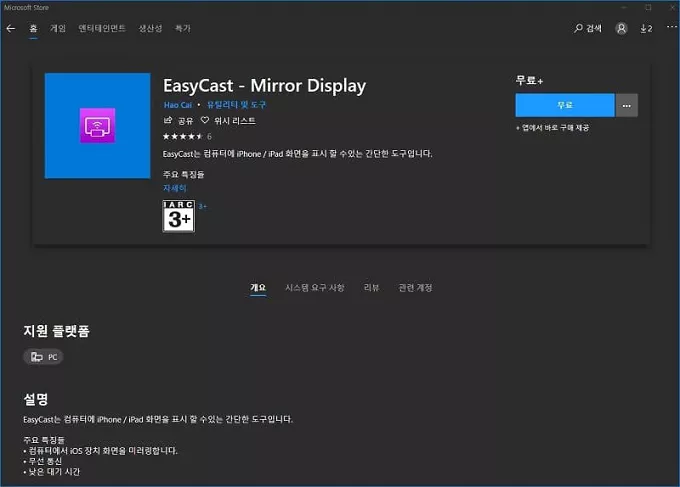Select the 홈 tab
Screen dimensions: 680x487
coord(33,29)
